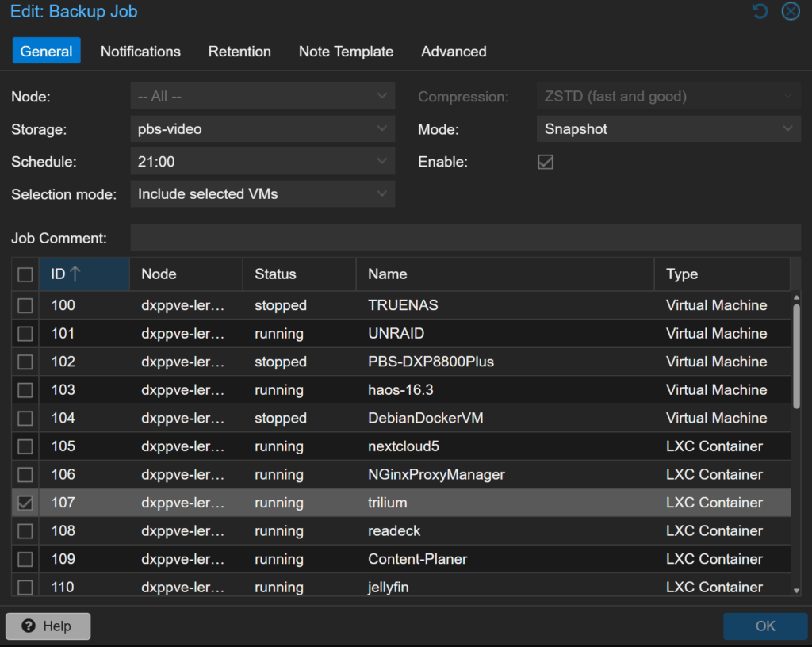Close the Edit Backup Job dialog

pyautogui.click(x=790, y=11)
